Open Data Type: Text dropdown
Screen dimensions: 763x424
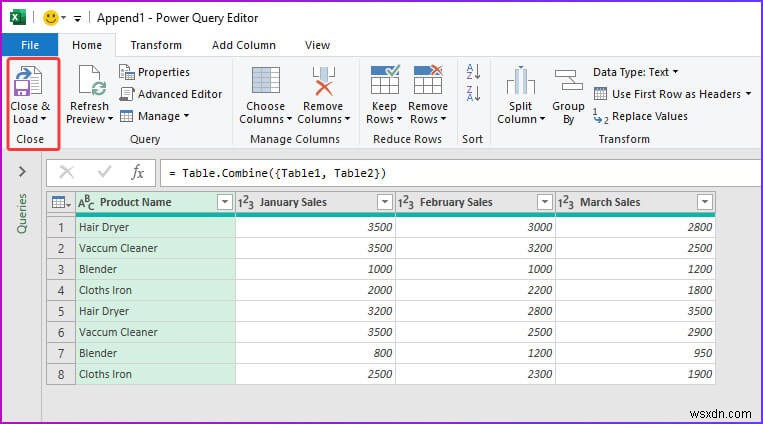point(636,72)
